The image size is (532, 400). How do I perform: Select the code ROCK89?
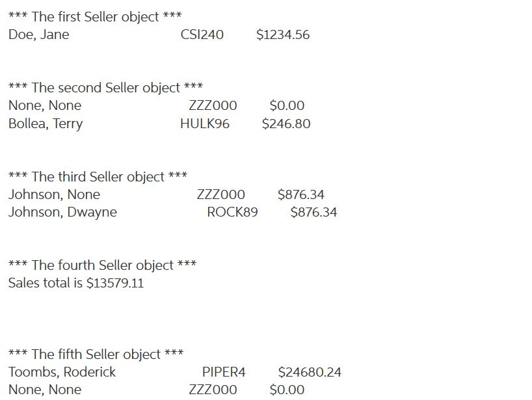tap(232, 212)
